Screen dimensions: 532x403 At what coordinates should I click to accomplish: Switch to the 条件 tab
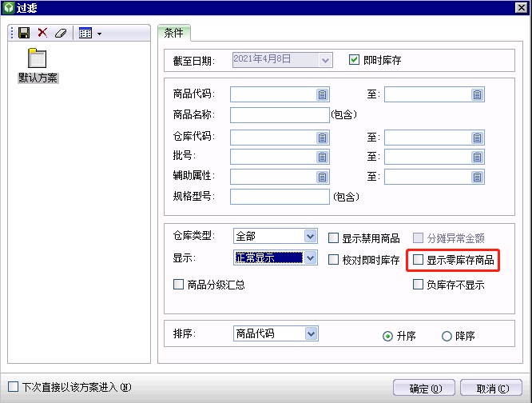[x=173, y=33]
